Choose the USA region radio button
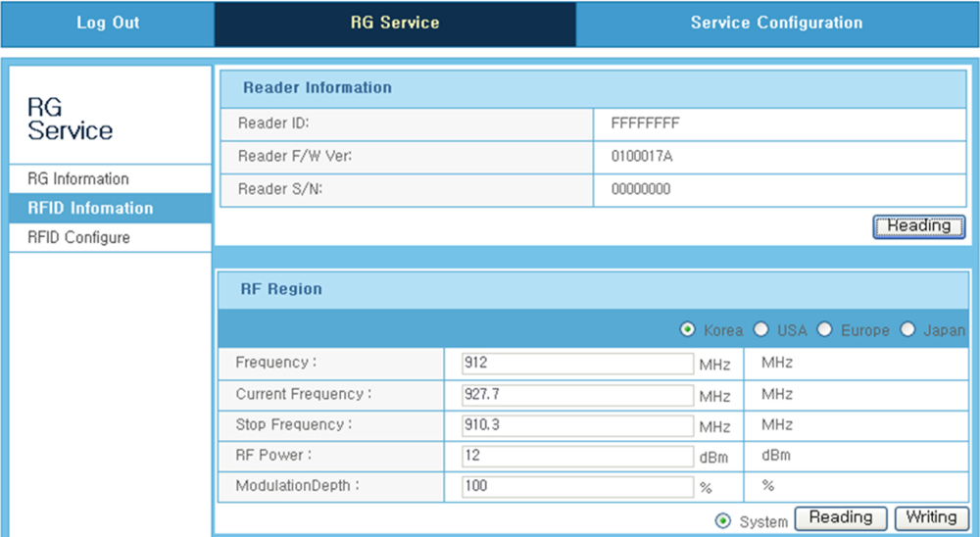 [760, 330]
